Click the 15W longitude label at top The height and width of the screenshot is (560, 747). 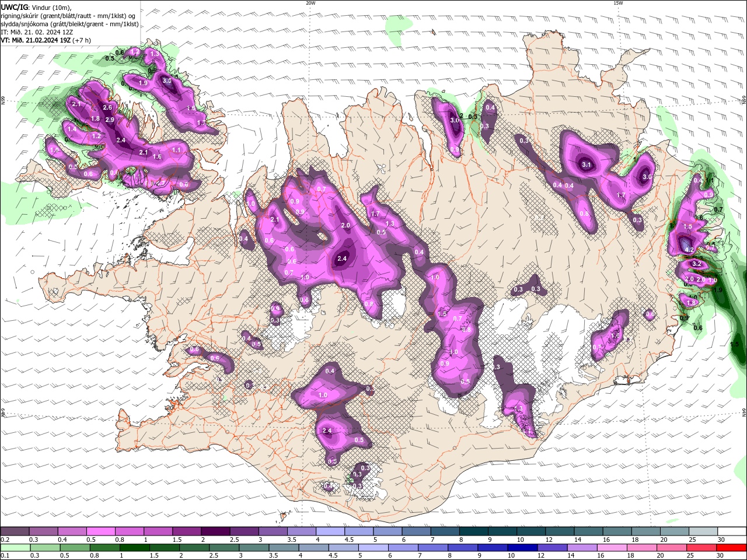pyautogui.click(x=618, y=3)
